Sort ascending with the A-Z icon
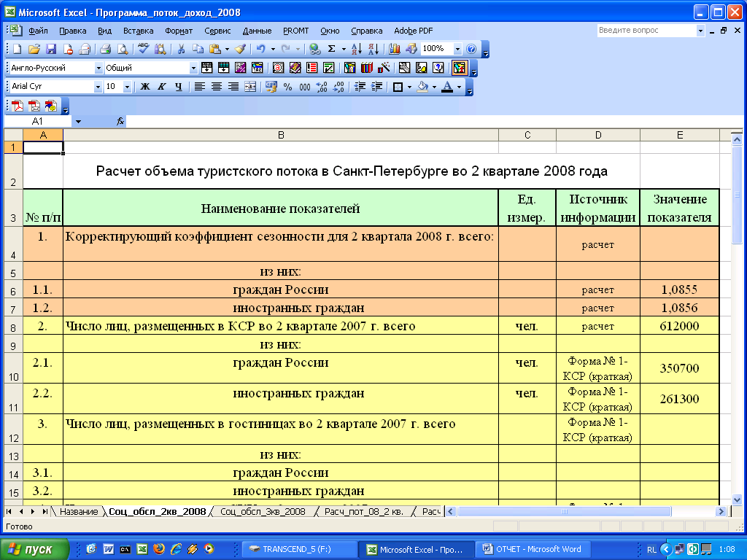This screenshot has width=747, height=560. pyautogui.click(x=356, y=49)
